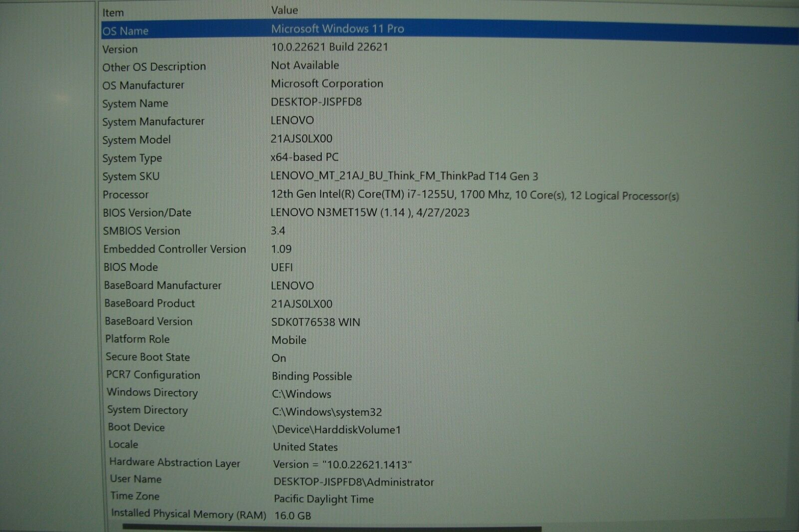The width and height of the screenshot is (799, 532).
Task: Click 16.0 GB memory value
Action: pyautogui.click(x=293, y=516)
